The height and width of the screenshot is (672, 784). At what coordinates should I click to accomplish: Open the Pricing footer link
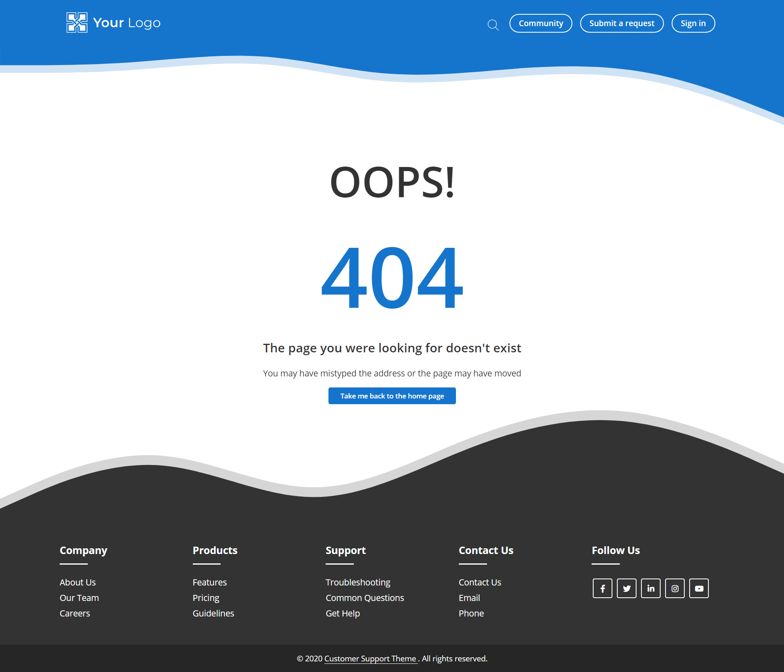tap(206, 598)
